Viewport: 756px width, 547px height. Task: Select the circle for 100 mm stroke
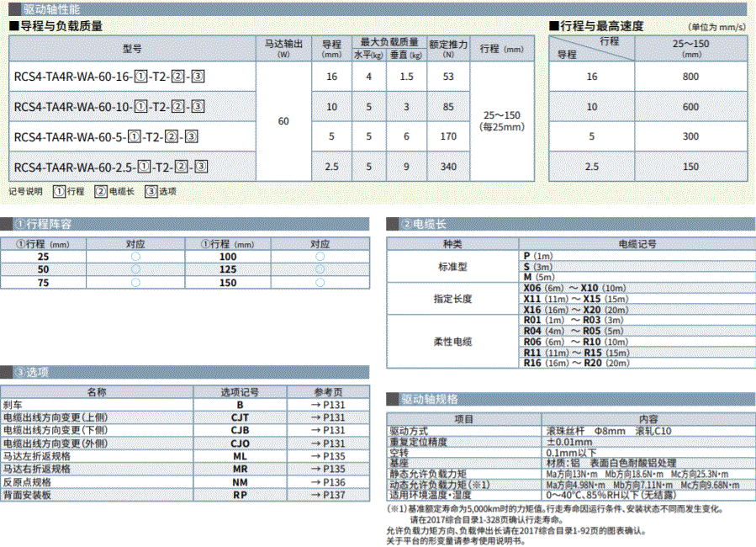point(320,257)
